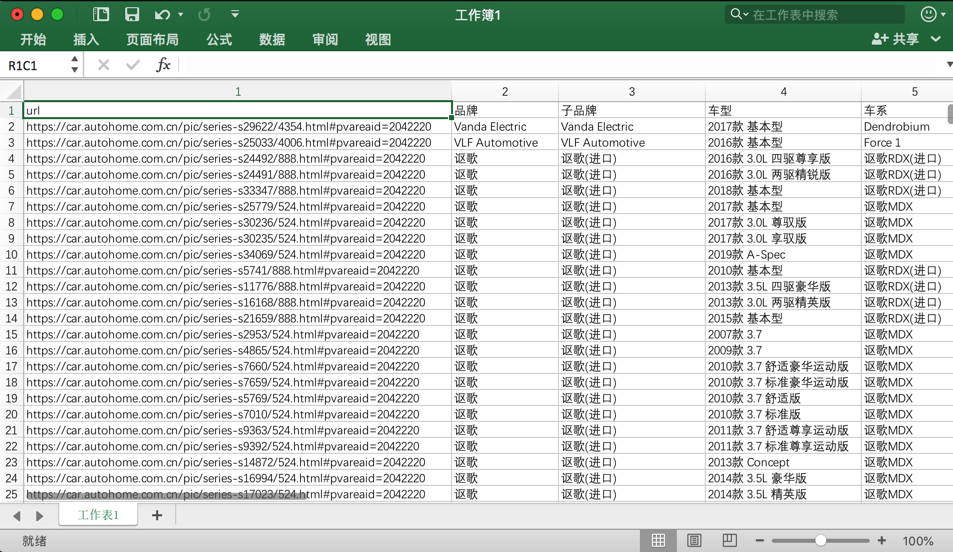Click the vertical scrollbar thumb
Screen dimensions: 953x552
(x=950, y=114)
